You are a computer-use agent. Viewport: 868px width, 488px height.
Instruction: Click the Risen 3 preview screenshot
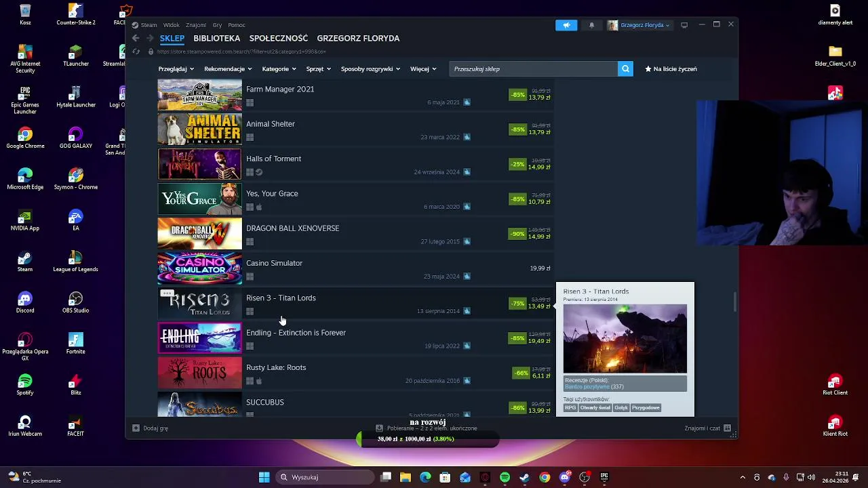point(625,338)
